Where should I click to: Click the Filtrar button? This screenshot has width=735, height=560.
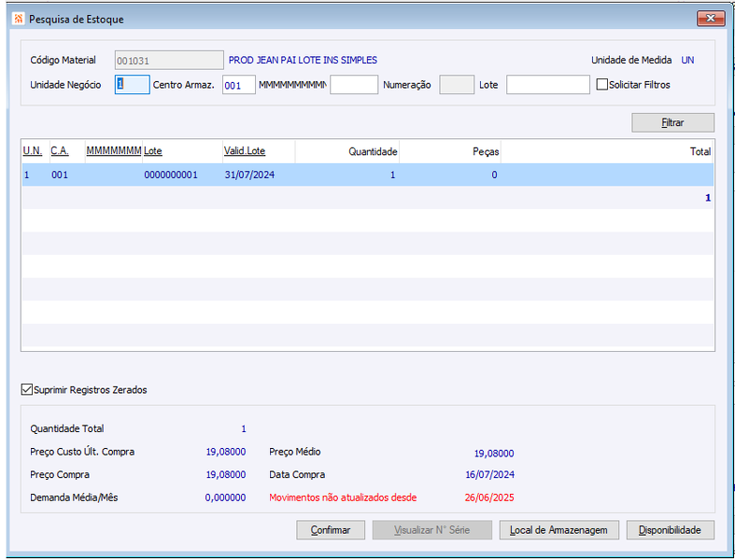click(672, 123)
